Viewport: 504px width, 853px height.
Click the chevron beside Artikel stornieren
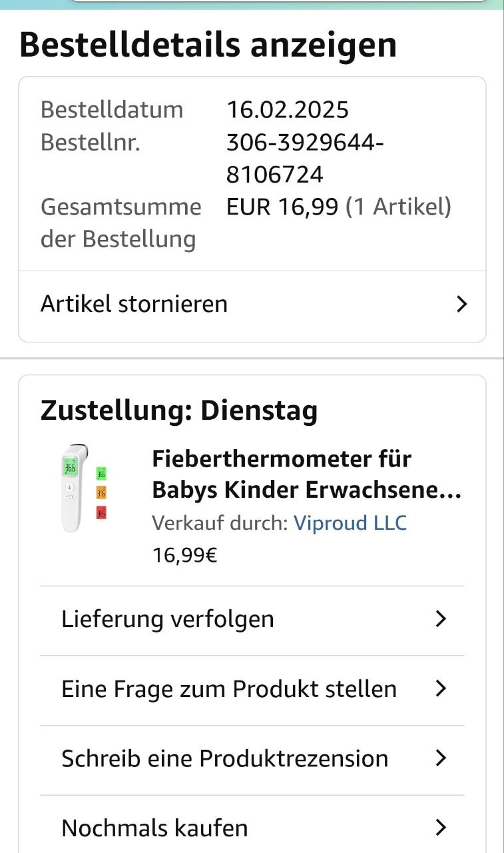tap(461, 305)
